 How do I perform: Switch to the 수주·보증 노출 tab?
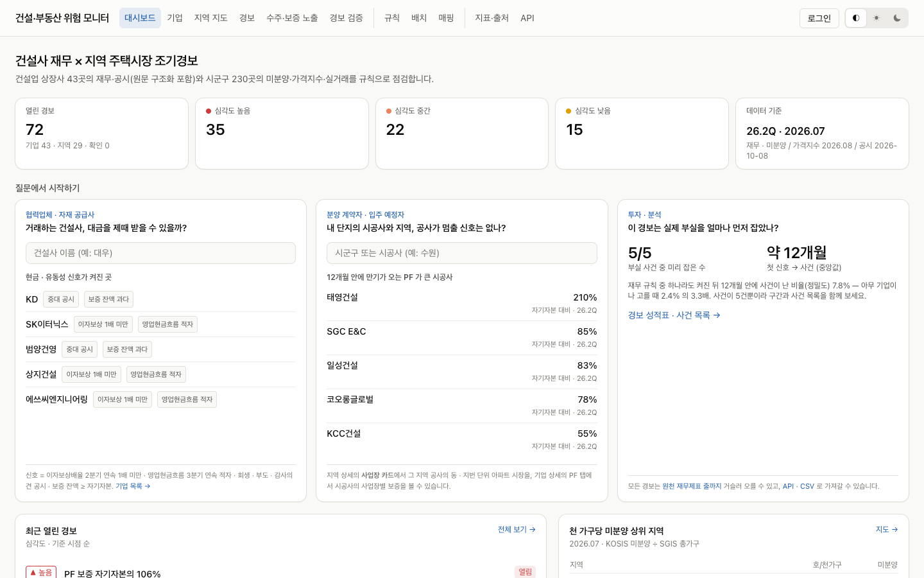click(292, 18)
